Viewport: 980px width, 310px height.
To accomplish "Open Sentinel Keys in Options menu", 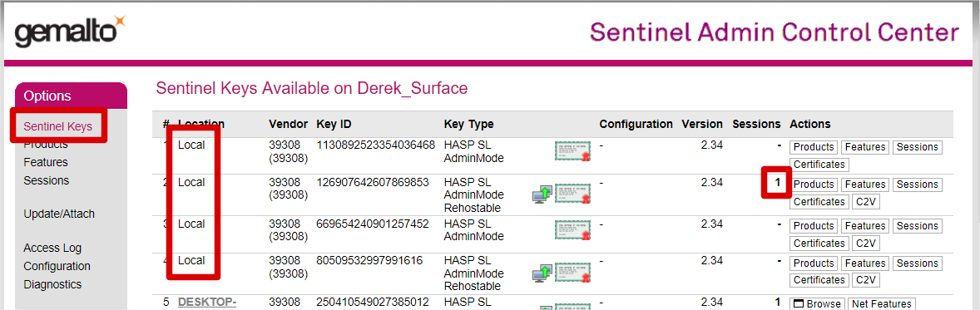I will pos(57,126).
